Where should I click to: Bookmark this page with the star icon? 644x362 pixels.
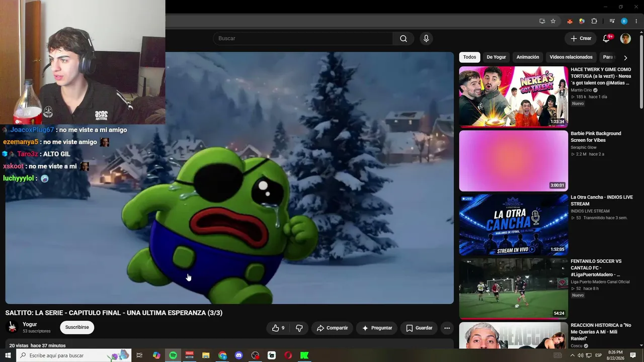coord(553,21)
